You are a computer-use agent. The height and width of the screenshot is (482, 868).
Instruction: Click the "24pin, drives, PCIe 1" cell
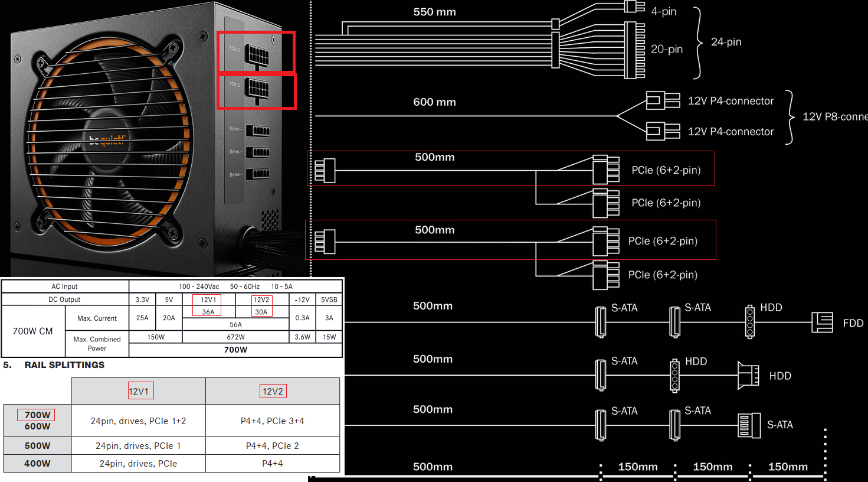[138, 446]
